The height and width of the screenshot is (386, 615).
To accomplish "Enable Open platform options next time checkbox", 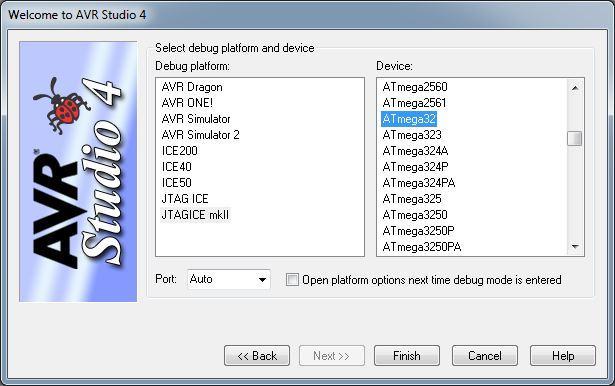I will tap(292, 280).
